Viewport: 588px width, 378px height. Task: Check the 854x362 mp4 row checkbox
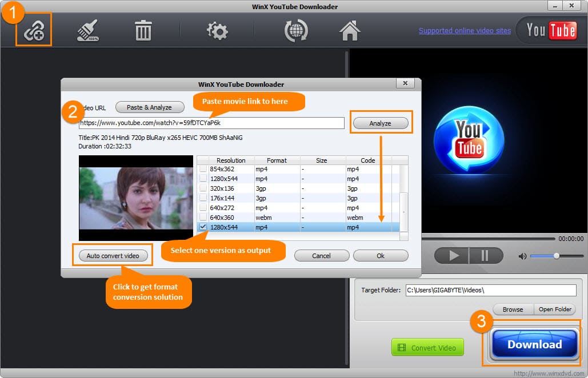tap(203, 169)
